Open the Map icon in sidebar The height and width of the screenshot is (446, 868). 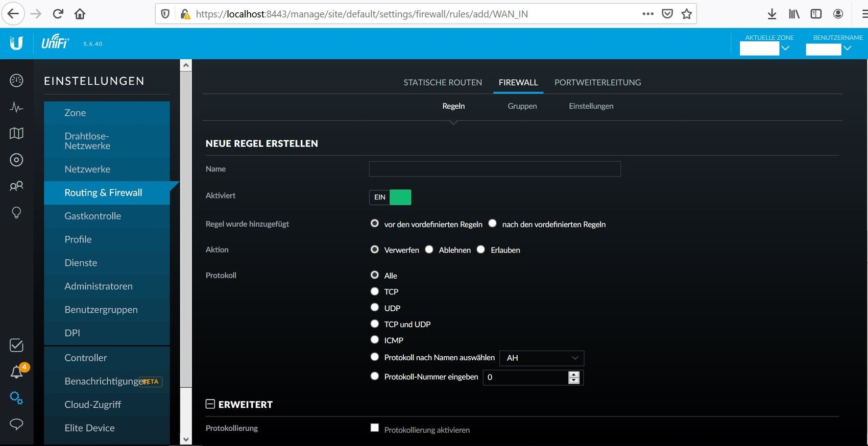(x=16, y=134)
